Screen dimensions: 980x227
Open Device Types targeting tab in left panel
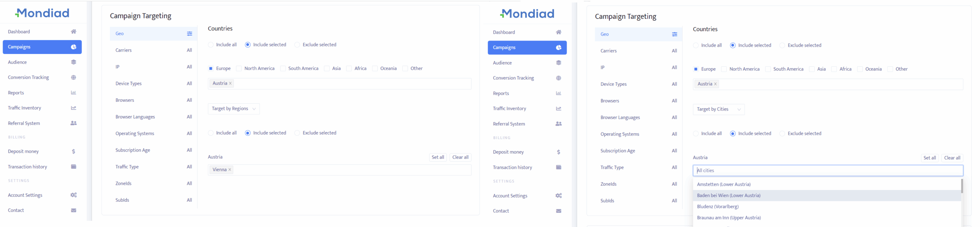pyautogui.click(x=154, y=83)
